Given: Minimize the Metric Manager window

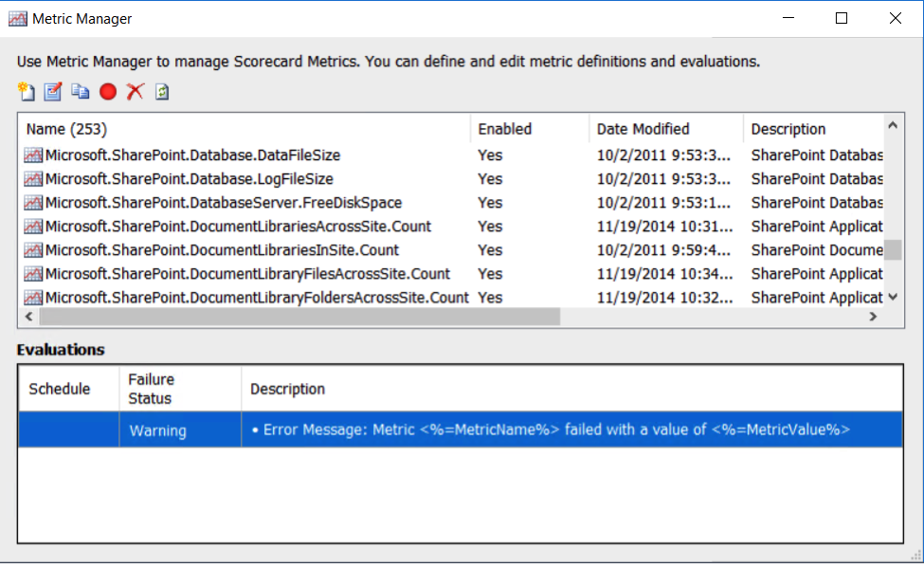Looking at the screenshot, I should point(788,18).
